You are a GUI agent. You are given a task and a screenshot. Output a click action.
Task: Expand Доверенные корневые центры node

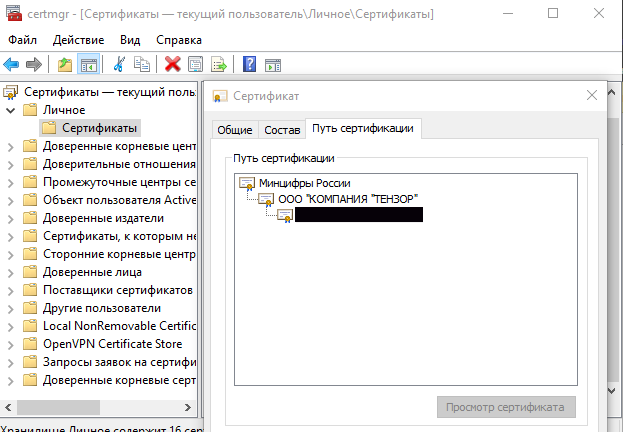(x=11, y=147)
